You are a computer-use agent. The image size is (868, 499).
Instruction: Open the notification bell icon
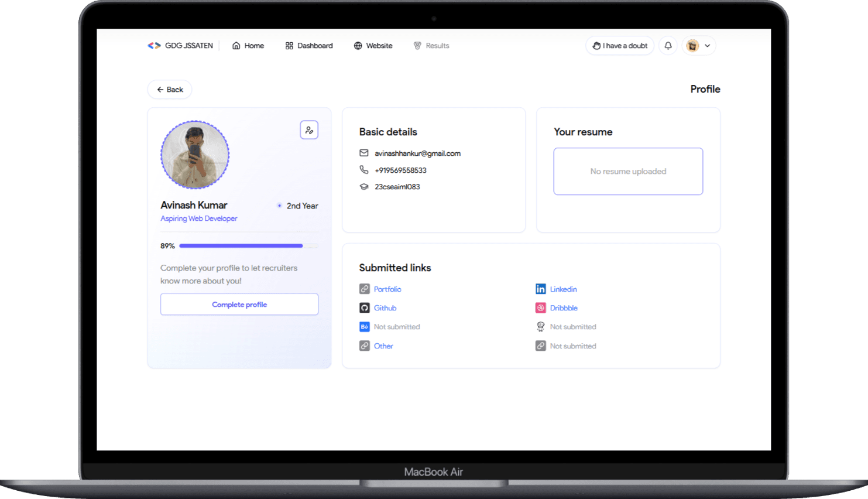coord(668,45)
